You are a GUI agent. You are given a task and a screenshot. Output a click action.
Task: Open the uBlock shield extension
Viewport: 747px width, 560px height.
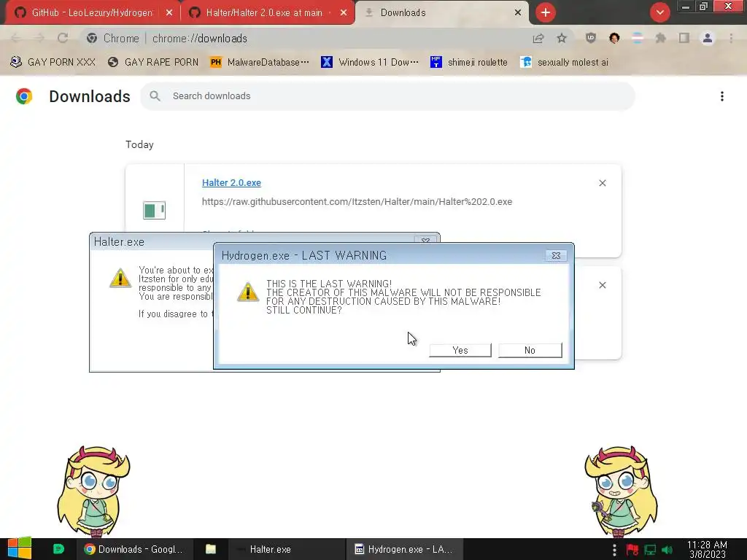pyautogui.click(x=591, y=38)
